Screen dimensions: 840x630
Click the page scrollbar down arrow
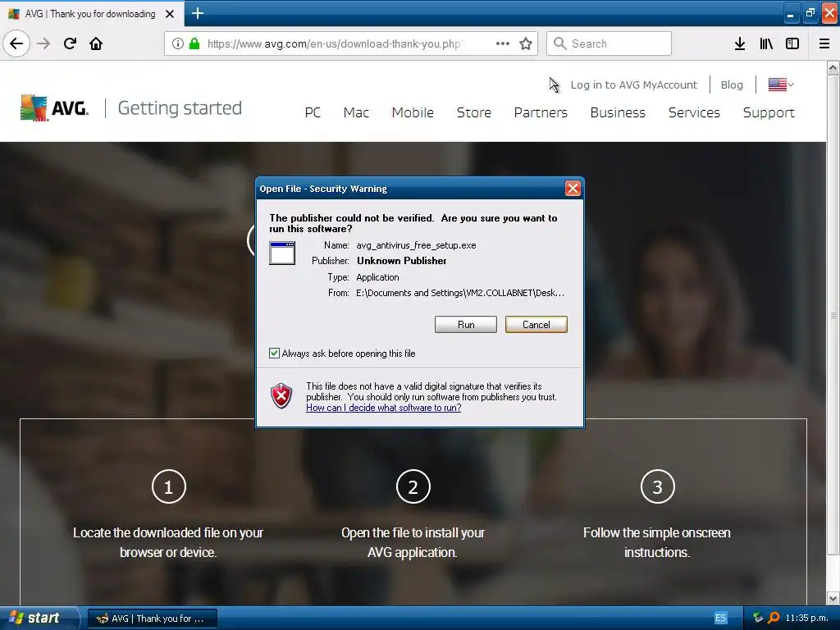pyautogui.click(x=833, y=598)
